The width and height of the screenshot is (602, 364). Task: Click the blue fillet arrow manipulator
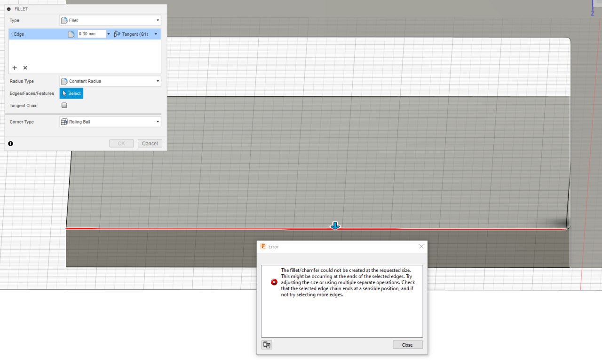coord(335,226)
